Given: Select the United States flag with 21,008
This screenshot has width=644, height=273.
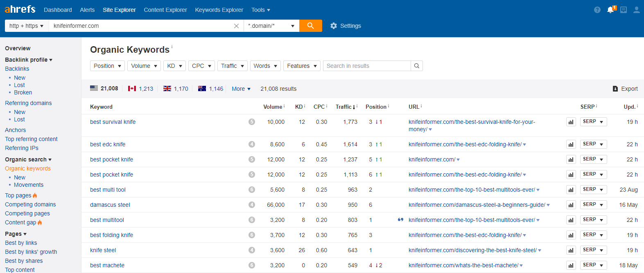Looking at the screenshot, I should coord(104,88).
